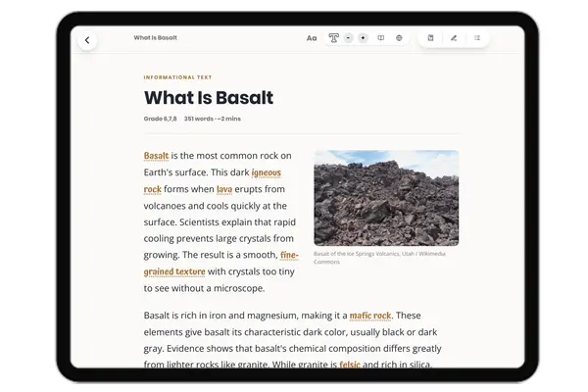Go back using the left chevron button
Screen dimensions: 588x392
(x=87, y=40)
